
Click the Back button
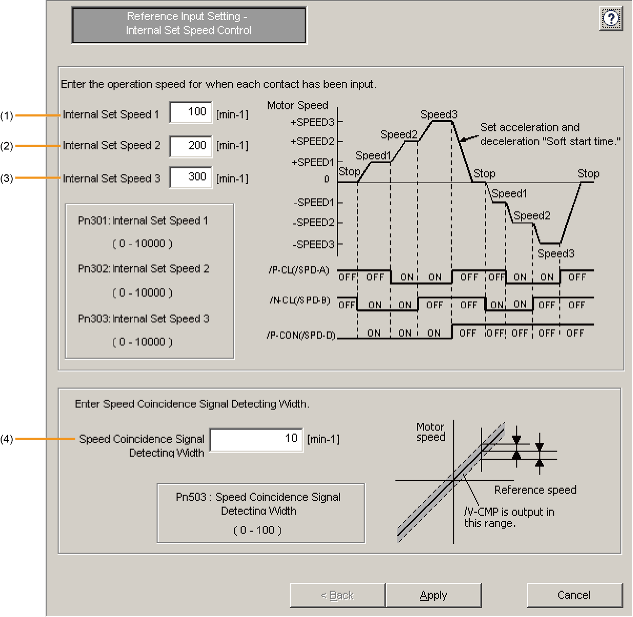(337, 595)
